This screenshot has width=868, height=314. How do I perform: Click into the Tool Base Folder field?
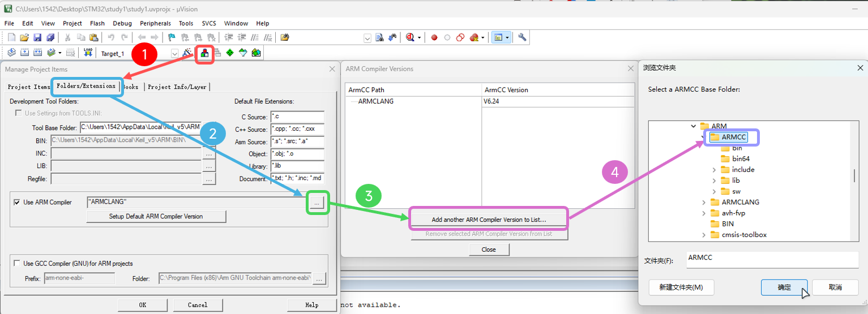[x=140, y=128]
